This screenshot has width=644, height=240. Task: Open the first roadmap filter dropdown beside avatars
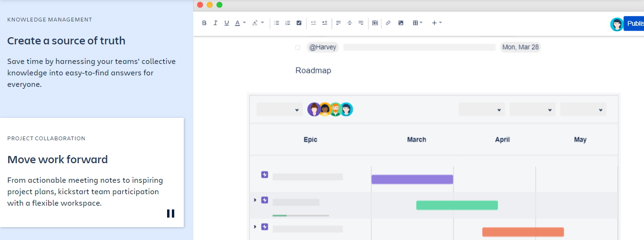pyautogui.click(x=279, y=109)
